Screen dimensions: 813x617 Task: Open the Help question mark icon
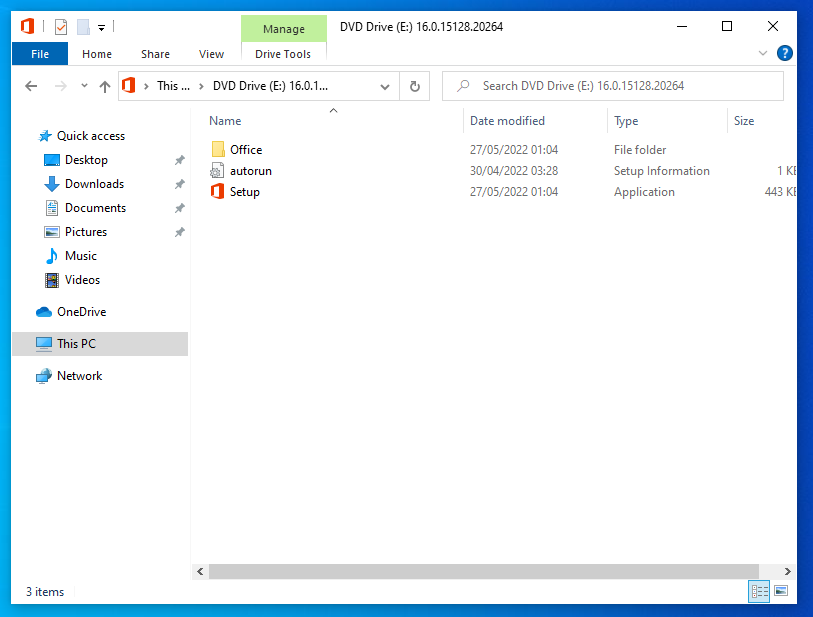[x=784, y=53]
